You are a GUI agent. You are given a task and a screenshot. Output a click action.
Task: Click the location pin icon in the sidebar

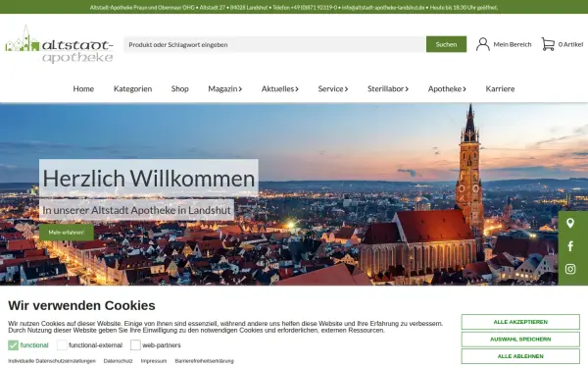click(570, 223)
